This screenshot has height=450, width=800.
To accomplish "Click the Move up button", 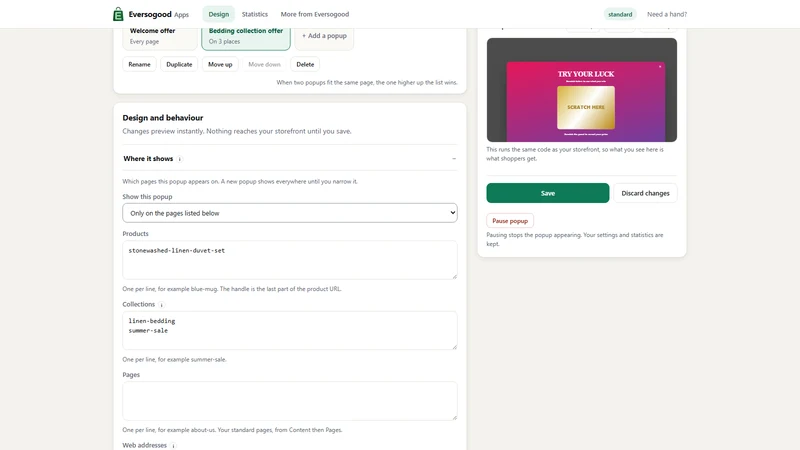I will (220, 64).
